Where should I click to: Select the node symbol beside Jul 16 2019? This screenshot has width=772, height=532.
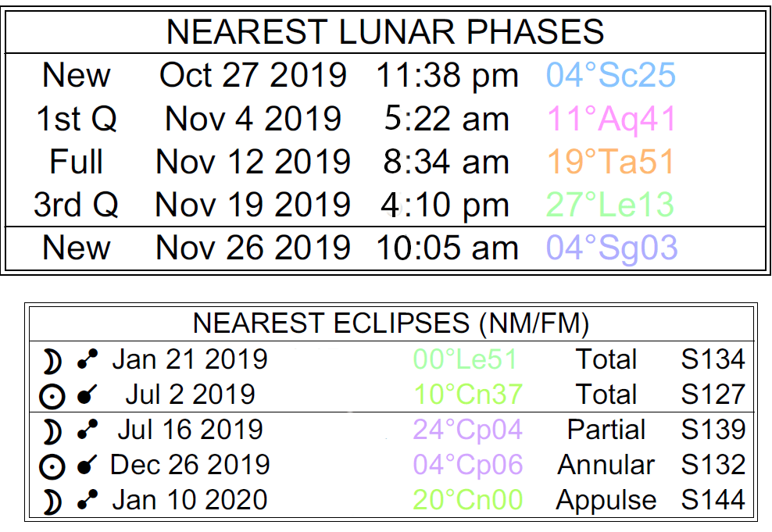pos(87,430)
